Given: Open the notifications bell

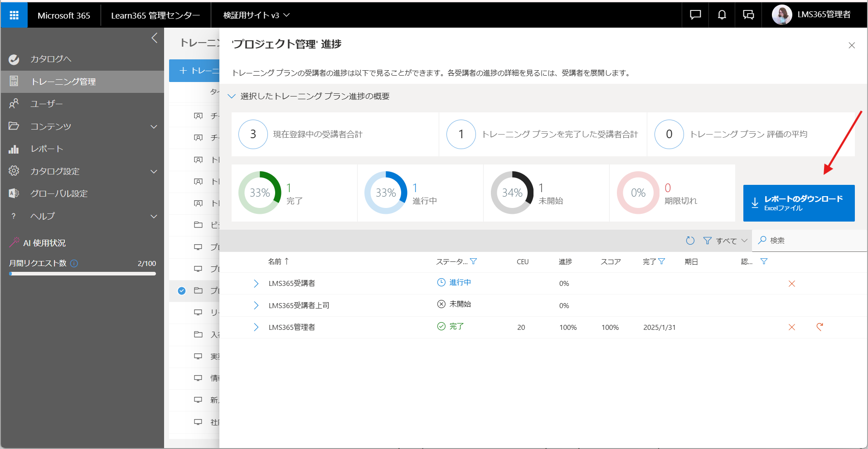Looking at the screenshot, I should [x=722, y=15].
